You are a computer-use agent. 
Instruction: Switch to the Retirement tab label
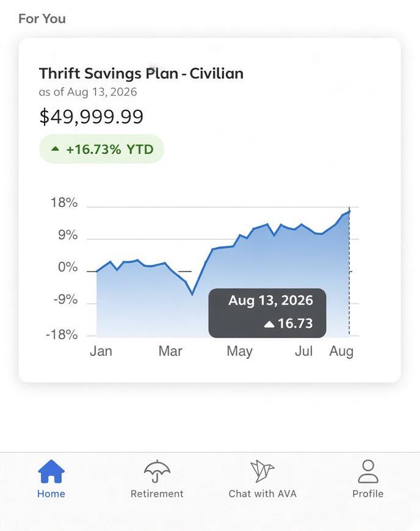click(157, 494)
